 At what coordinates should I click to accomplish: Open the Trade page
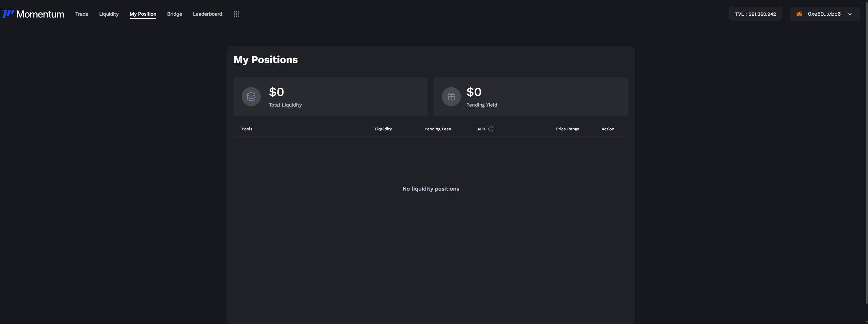pyautogui.click(x=82, y=14)
